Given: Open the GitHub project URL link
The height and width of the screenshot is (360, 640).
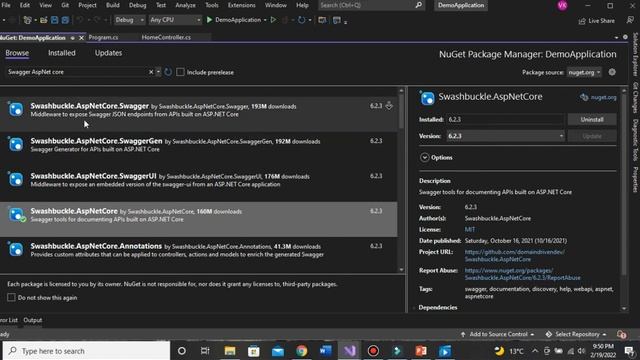Looking at the screenshot, I should pyautogui.click(x=515, y=256).
